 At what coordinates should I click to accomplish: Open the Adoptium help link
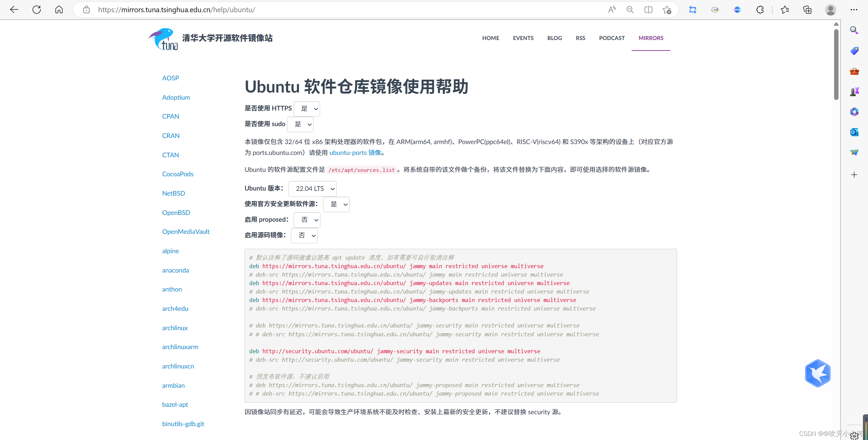pyautogui.click(x=176, y=98)
